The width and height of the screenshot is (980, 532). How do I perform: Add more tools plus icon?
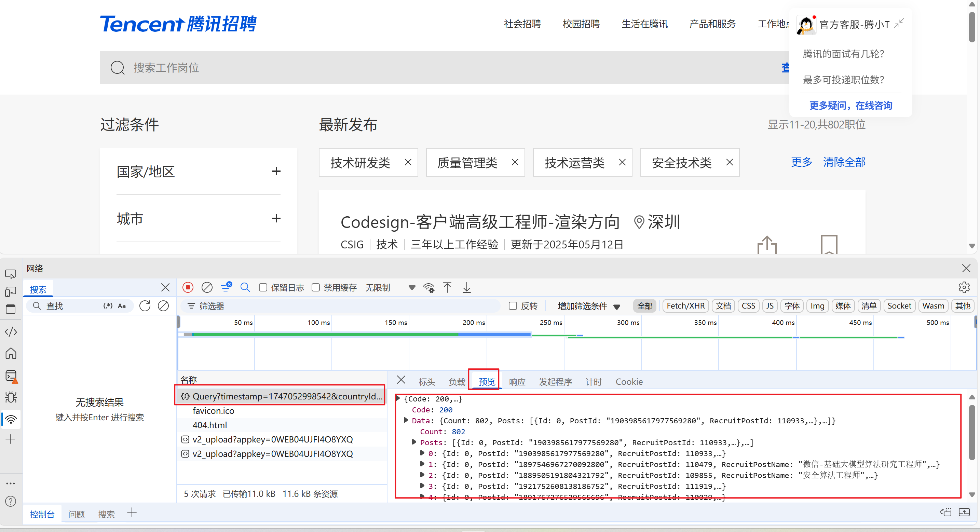coord(11,439)
